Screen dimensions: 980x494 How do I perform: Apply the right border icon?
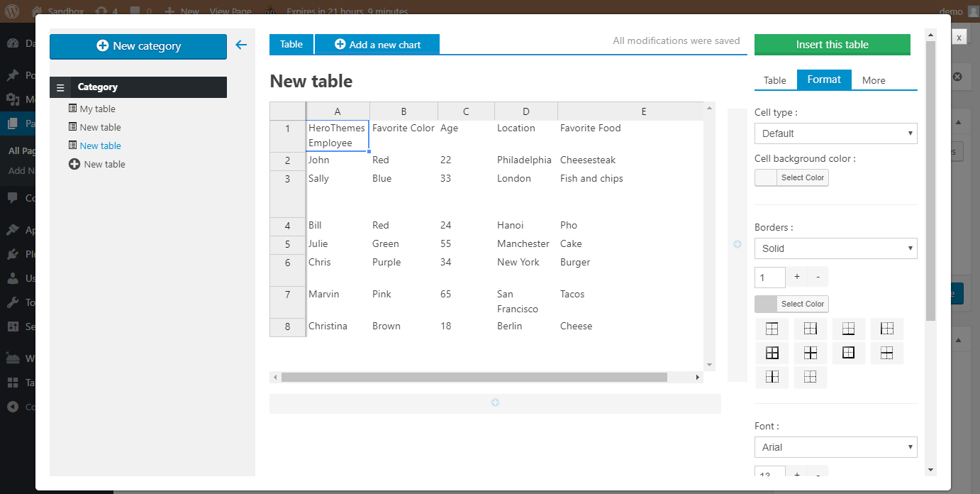(811, 329)
